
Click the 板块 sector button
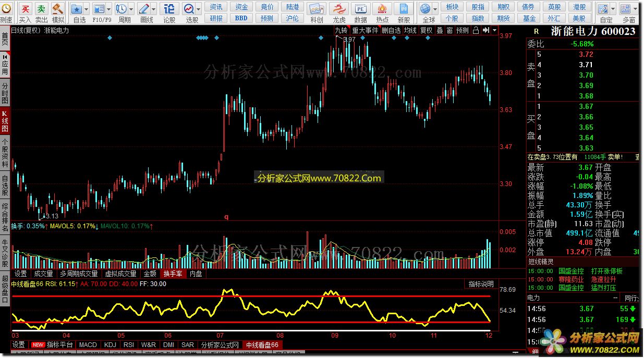click(453, 7)
